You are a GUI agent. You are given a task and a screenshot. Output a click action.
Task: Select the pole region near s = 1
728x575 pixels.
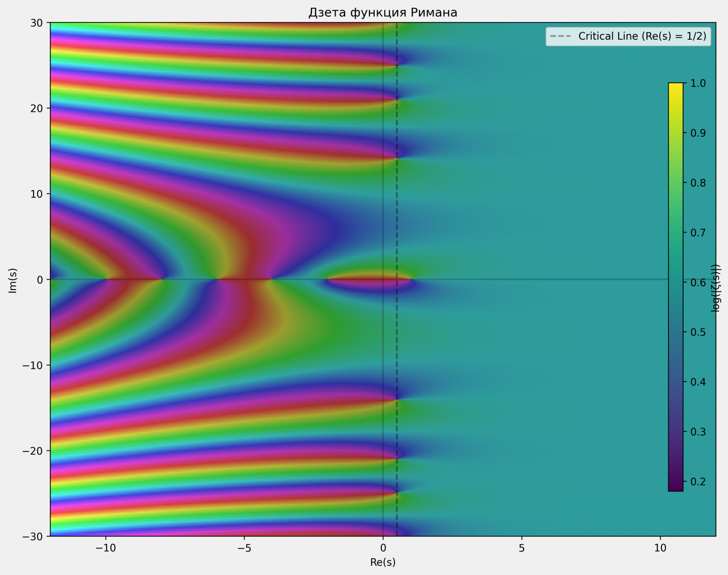(411, 279)
